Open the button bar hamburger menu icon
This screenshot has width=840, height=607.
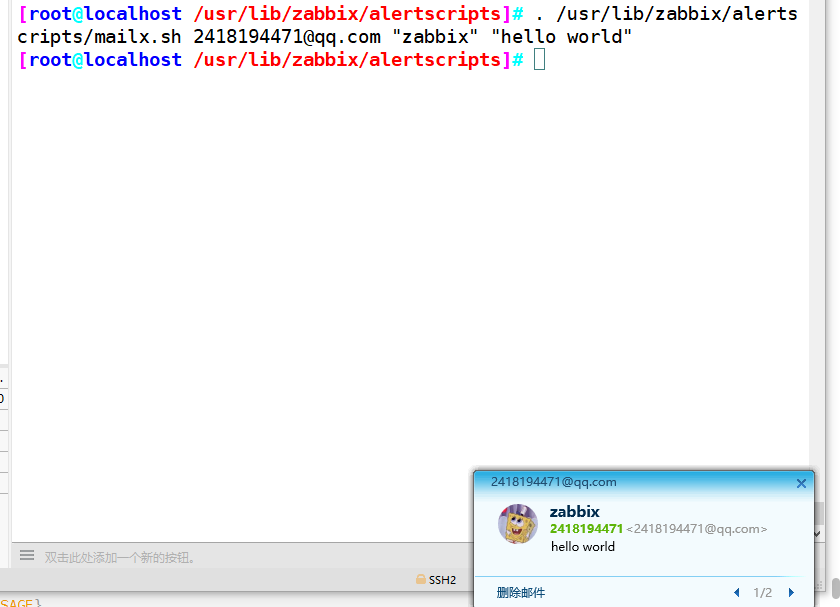pos(27,555)
